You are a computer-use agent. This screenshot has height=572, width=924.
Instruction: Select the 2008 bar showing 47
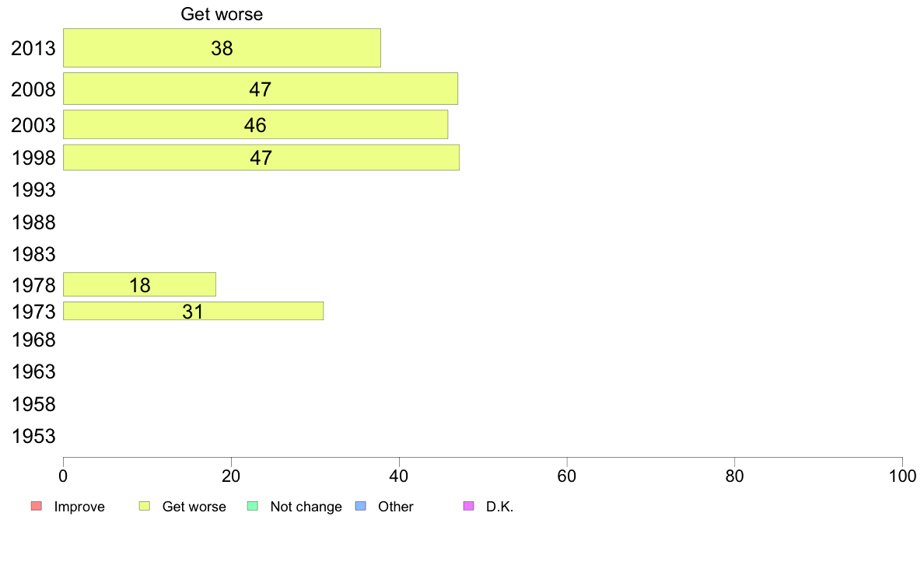pos(261,89)
